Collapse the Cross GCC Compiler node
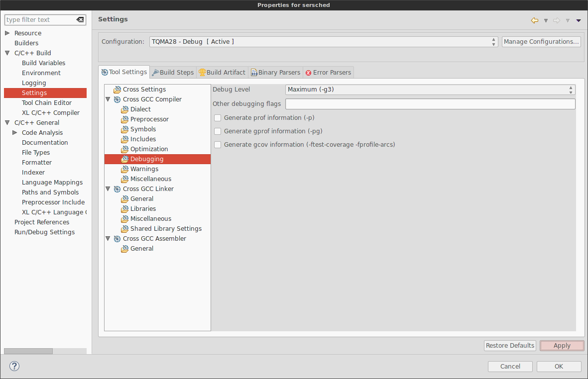 108,99
